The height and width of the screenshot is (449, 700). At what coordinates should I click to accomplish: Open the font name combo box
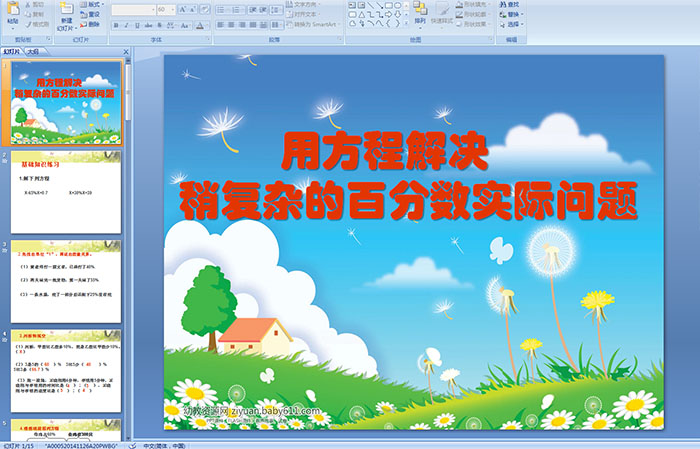pyautogui.click(x=133, y=9)
